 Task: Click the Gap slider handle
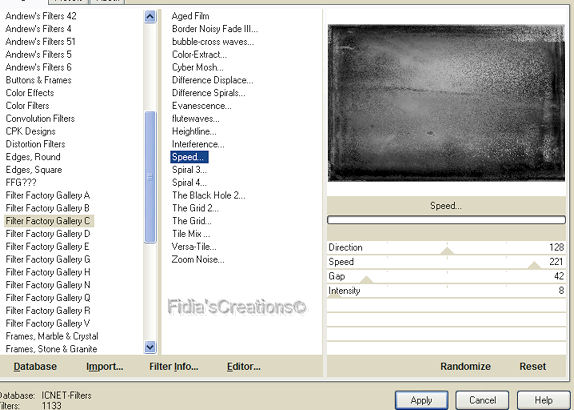point(366,280)
